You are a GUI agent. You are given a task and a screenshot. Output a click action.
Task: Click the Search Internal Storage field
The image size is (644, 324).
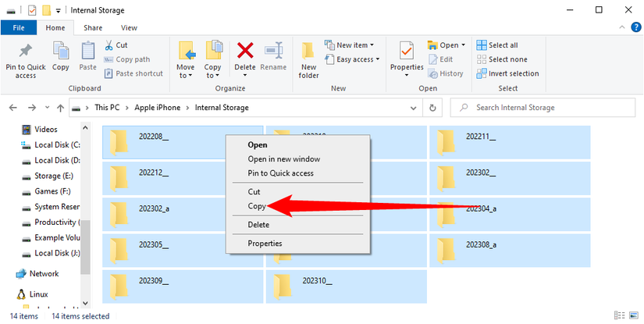tap(543, 108)
